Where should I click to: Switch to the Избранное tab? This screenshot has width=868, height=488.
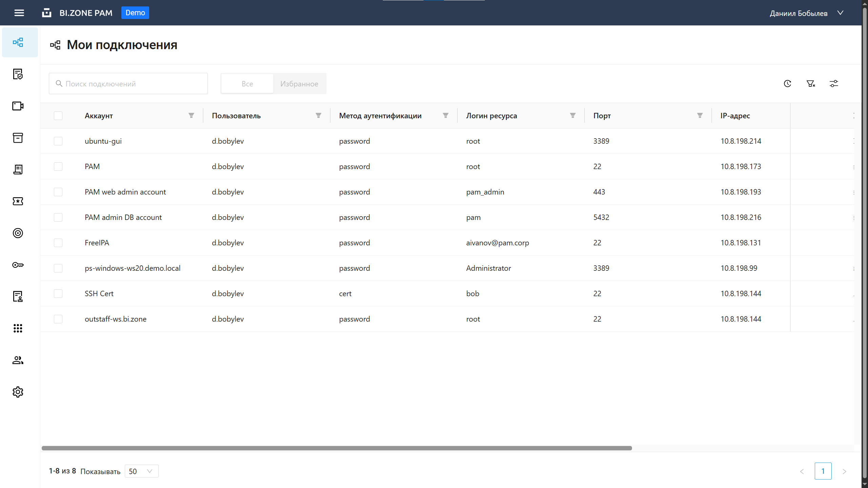(299, 84)
